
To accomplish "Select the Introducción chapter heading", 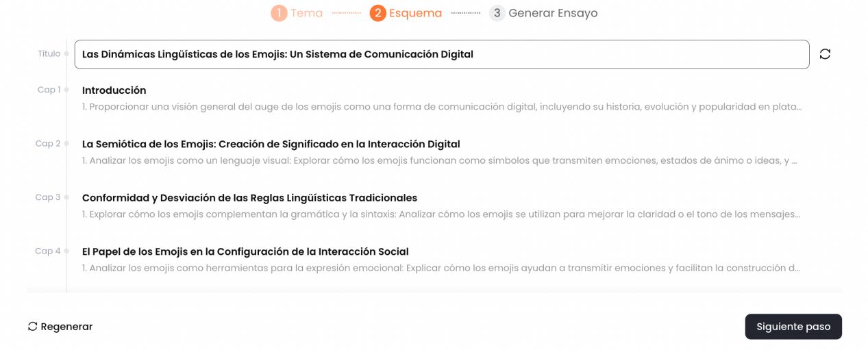I will 114,90.
